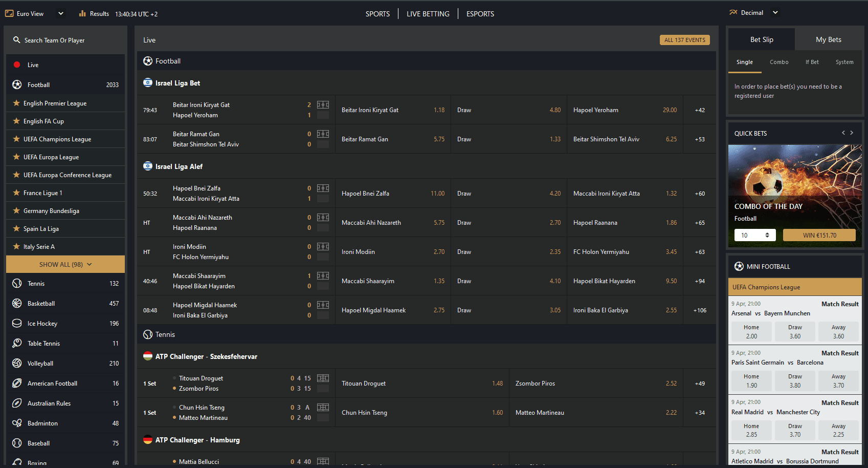Click the Table Tennis paddle icon
The height and width of the screenshot is (468, 868).
point(17,344)
